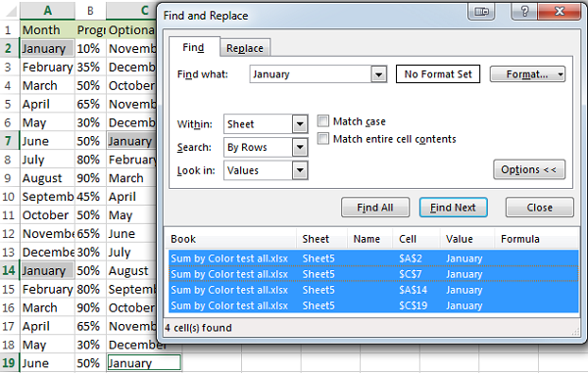Open the Find what history dropdown arrow

coord(378,74)
